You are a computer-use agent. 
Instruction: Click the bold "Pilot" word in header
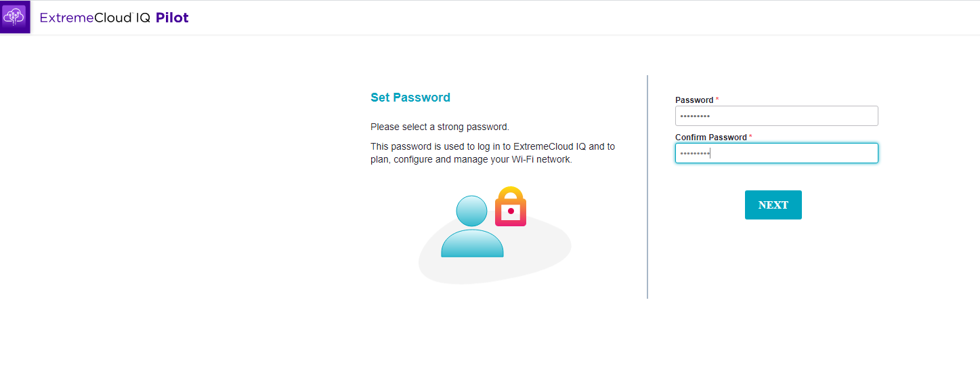[172, 18]
